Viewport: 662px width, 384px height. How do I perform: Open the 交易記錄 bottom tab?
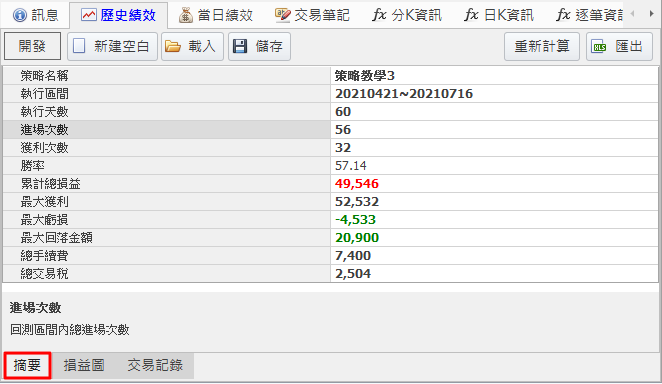tap(155, 365)
